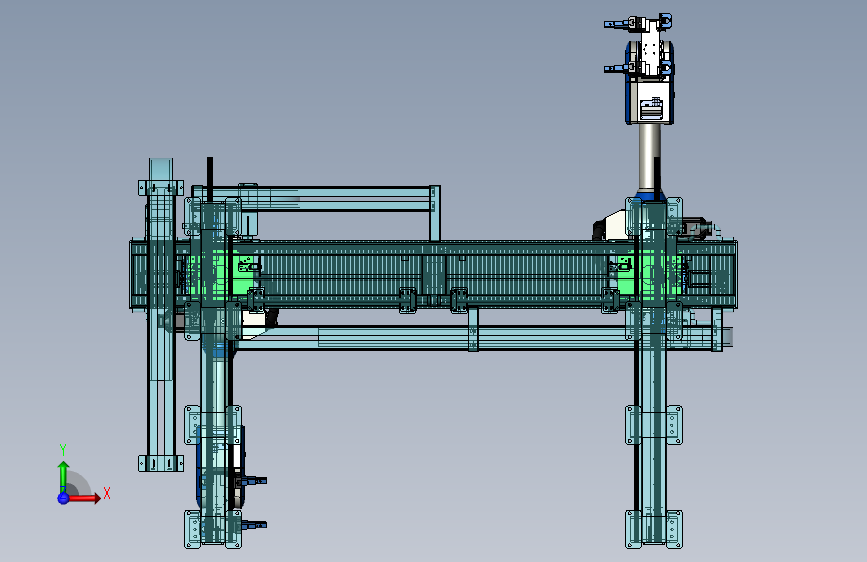Select the gray vertical robot arm column
The height and width of the screenshot is (562, 867).
click(649, 157)
